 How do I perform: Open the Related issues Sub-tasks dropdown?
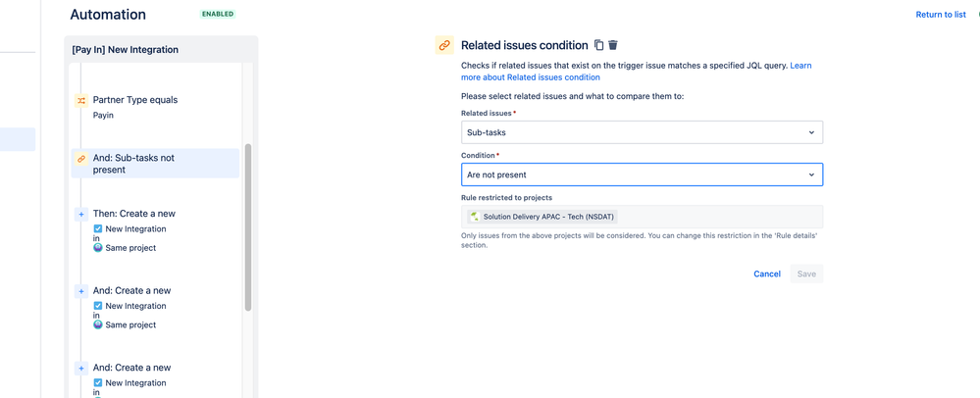642,132
